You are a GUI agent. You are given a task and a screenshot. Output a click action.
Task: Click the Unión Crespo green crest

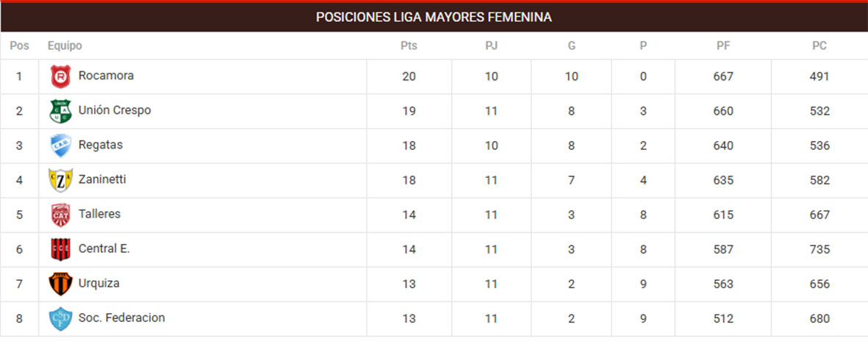pyautogui.click(x=60, y=111)
